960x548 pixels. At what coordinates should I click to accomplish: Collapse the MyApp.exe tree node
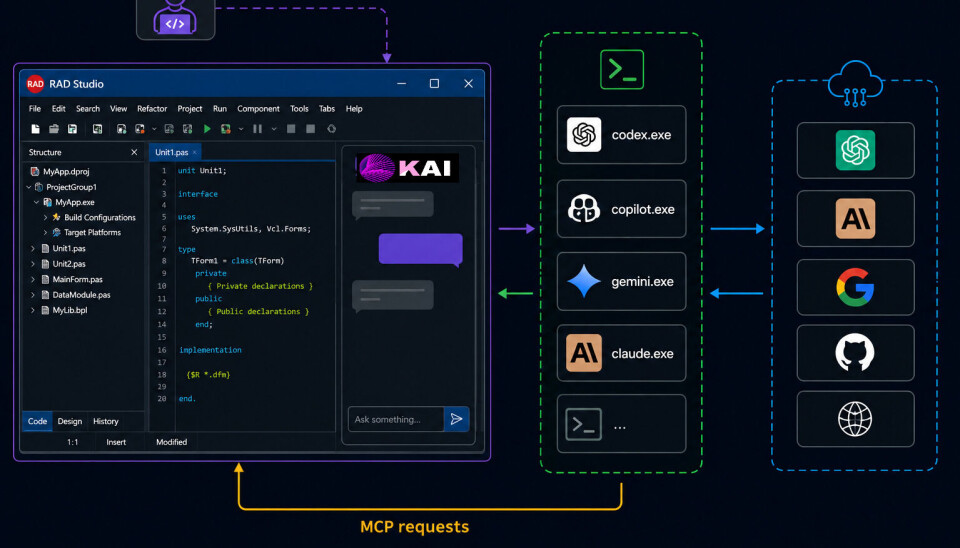tap(36, 202)
